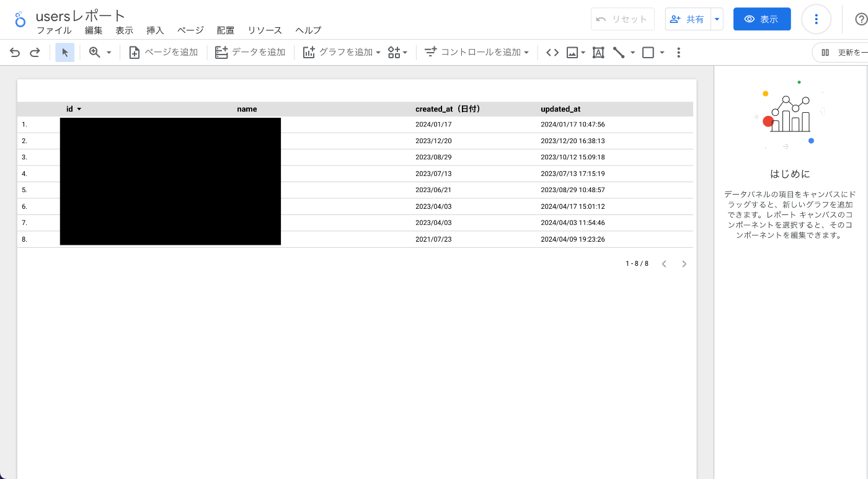The height and width of the screenshot is (479, 868).
Task: Add data using データを追加
Action: point(250,53)
